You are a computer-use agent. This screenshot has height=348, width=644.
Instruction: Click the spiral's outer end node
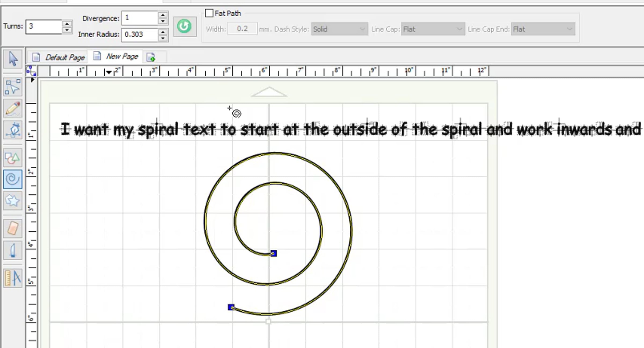(x=231, y=307)
